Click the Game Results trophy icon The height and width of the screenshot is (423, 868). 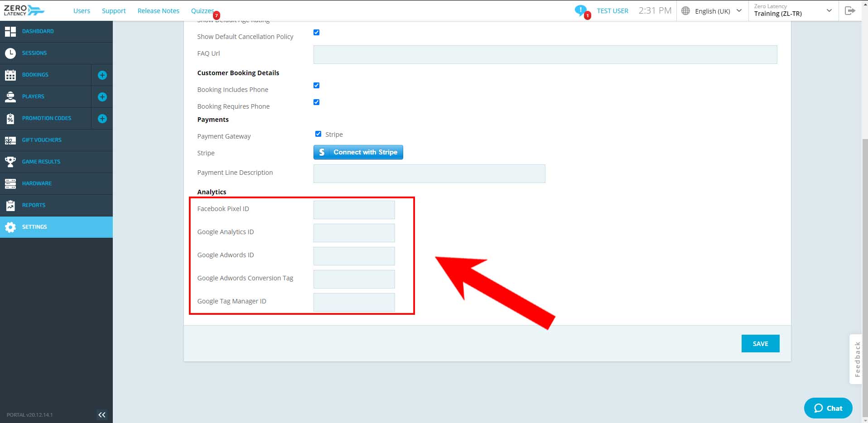point(10,162)
